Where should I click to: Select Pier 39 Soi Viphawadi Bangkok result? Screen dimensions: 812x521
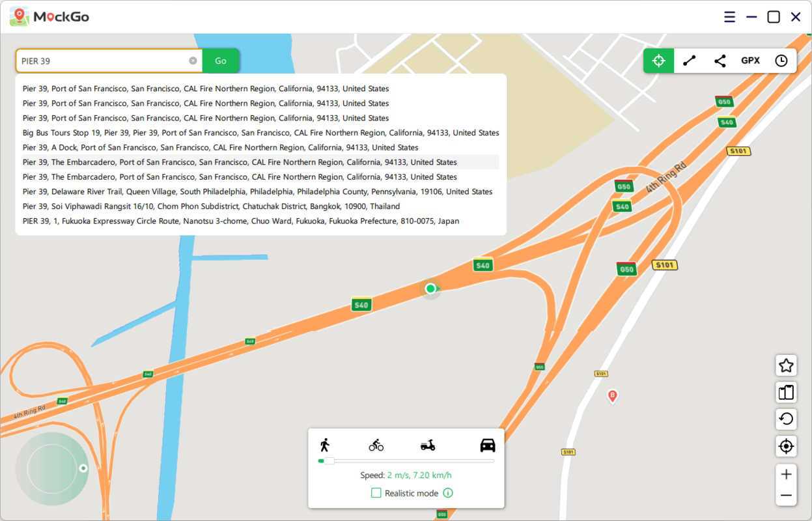coord(260,206)
